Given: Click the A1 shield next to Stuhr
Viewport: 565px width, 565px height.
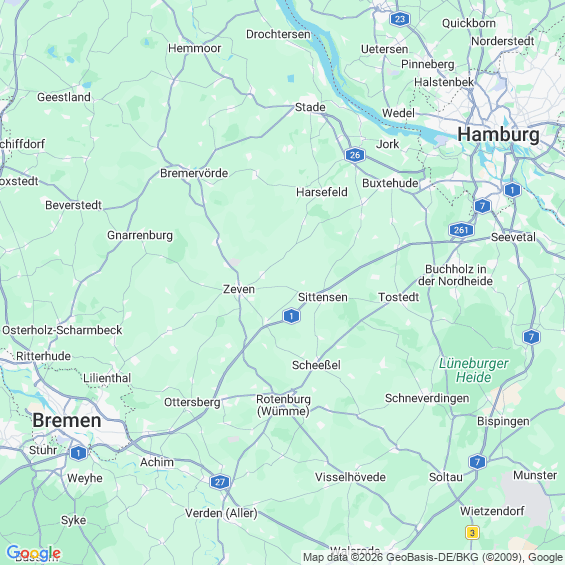Looking at the screenshot, I should [x=78, y=453].
